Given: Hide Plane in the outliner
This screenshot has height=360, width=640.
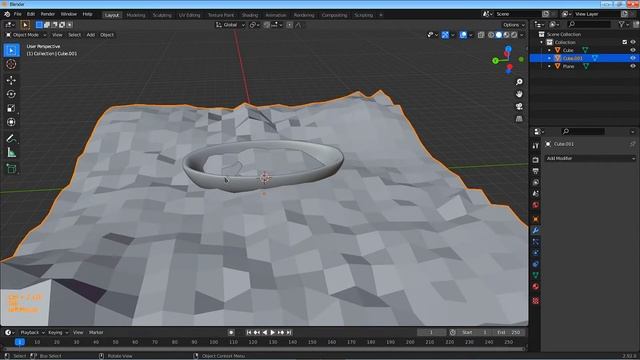Looking at the screenshot, I should (x=633, y=67).
